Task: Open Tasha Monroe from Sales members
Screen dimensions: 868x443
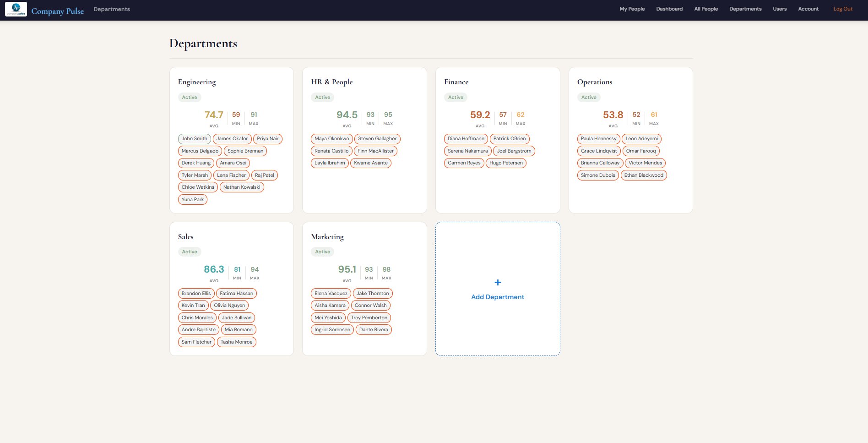Action: 236,342
